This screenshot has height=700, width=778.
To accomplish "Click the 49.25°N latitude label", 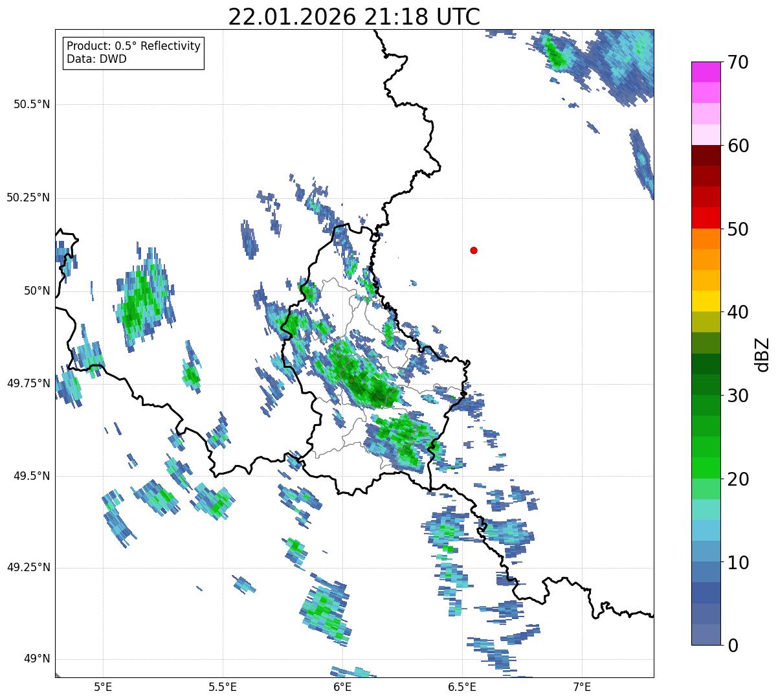I will 28,568.
